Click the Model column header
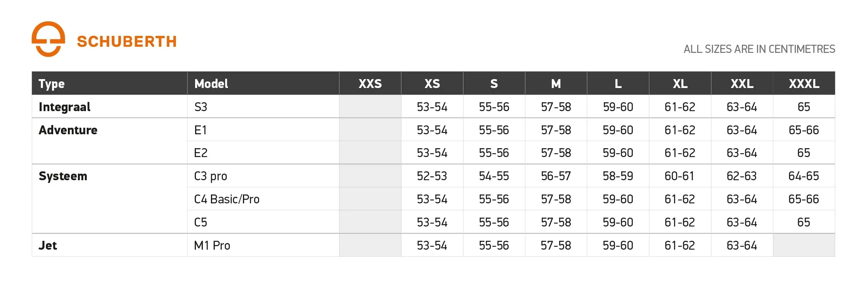This screenshot has height=284, width=868. point(211,84)
